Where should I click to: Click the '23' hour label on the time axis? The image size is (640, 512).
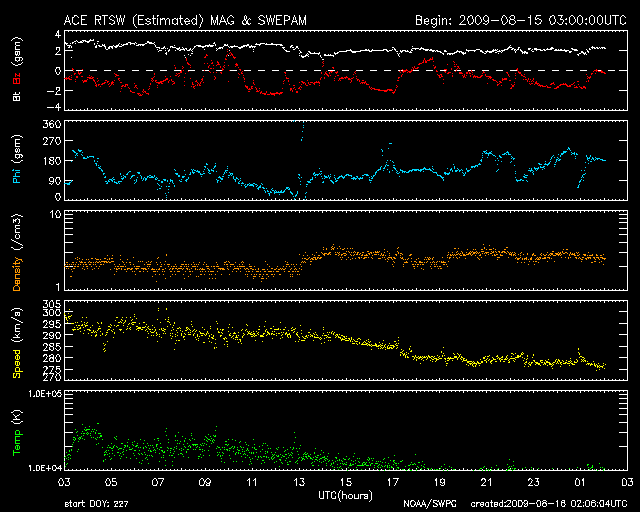533,483
